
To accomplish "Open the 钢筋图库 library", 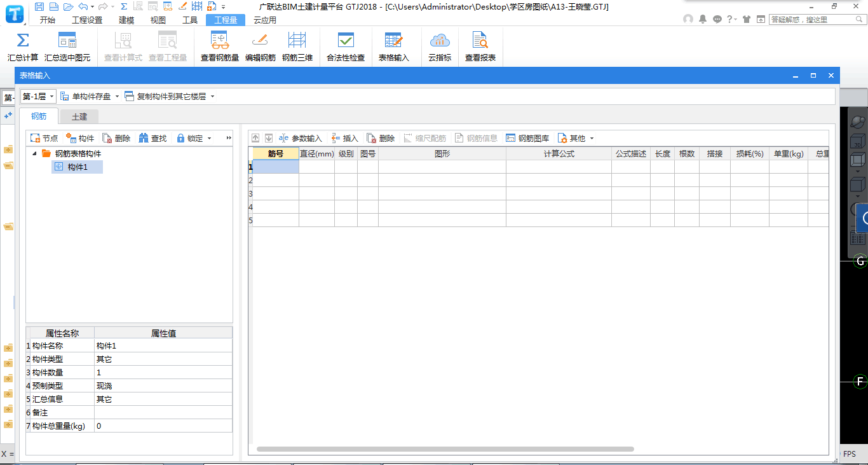I will pyautogui.click(x=527, y=138).
